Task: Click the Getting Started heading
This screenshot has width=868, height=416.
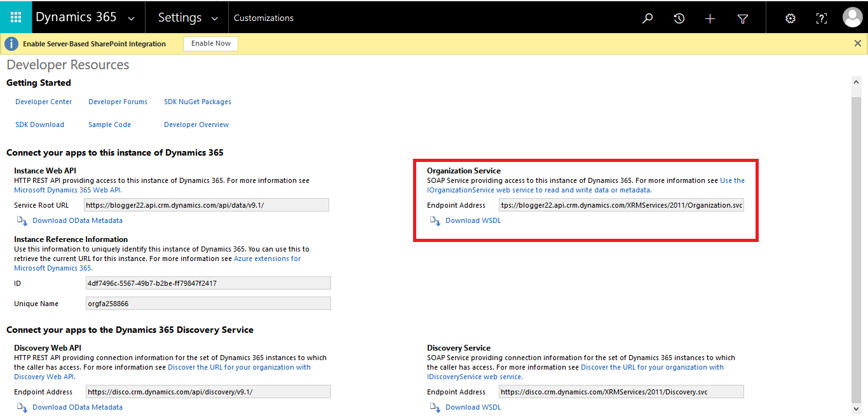Action: 39,83
